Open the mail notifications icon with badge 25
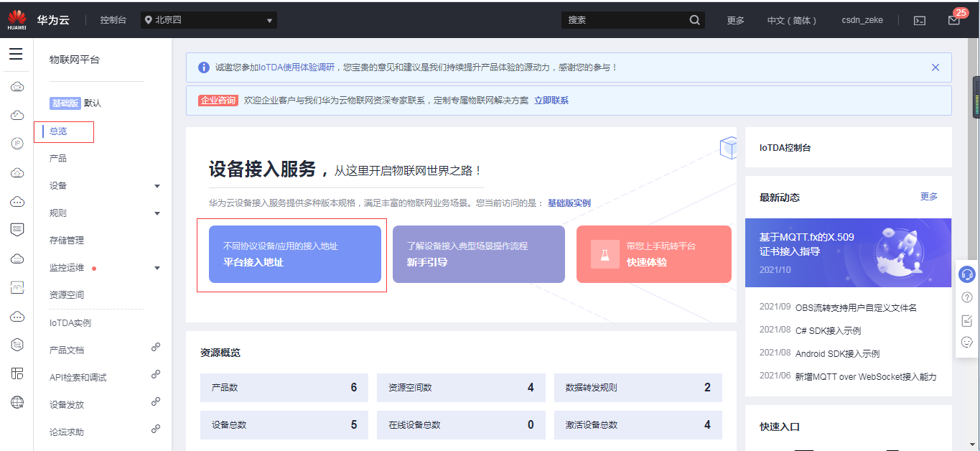The width and height of the screenshot is (980, 451). [954, 20]
